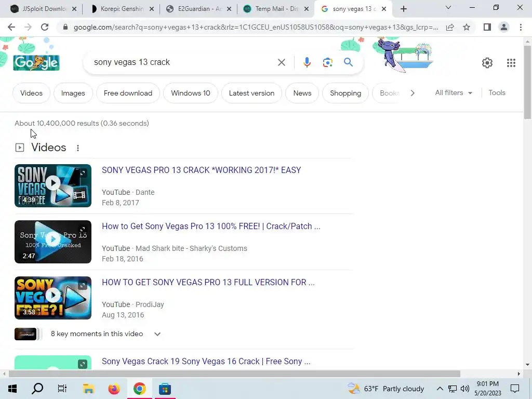Open SONY VEGAS PRO 13 CRACK WORKING 2017 link
This screenshot has width=532, height=399.
201,170
